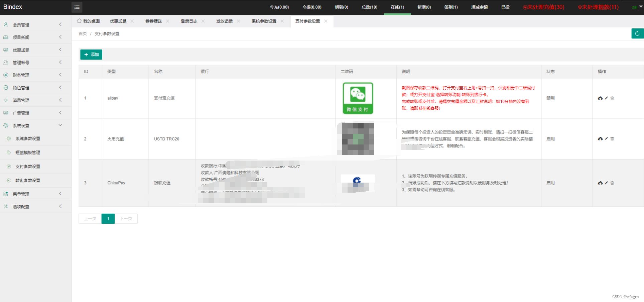Click the 添加 button to add payment method
The width and height of the screenshot is (644, 302).
coord(91,55)
